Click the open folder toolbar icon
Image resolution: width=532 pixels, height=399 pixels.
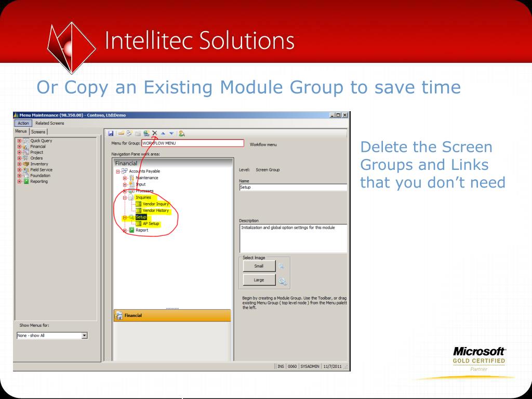point(121,134)
